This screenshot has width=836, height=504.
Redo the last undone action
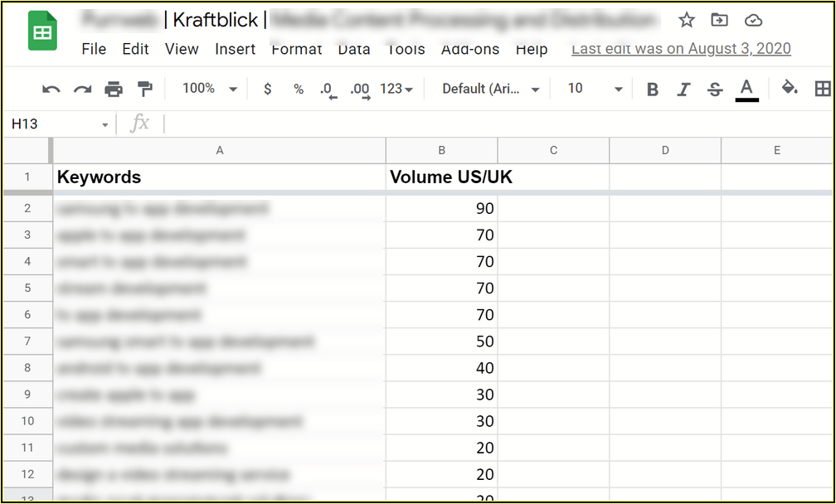[x=82, y=89]
